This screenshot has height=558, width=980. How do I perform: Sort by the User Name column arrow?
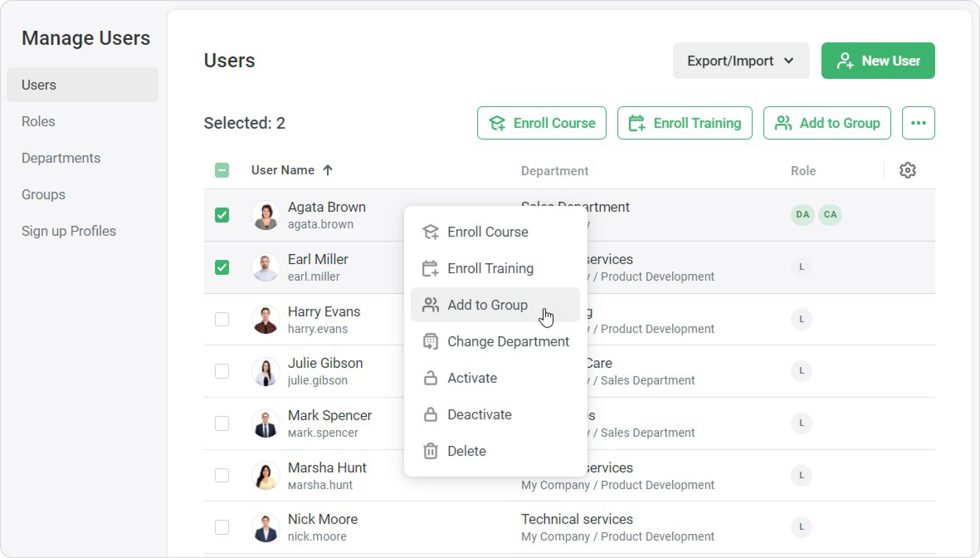[328, 170]
